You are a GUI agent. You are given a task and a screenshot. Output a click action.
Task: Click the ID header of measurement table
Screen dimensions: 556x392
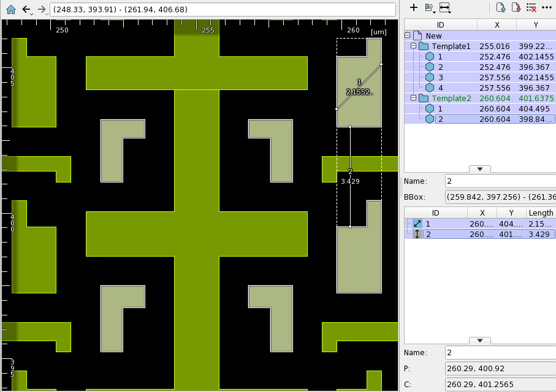[436, 213]
